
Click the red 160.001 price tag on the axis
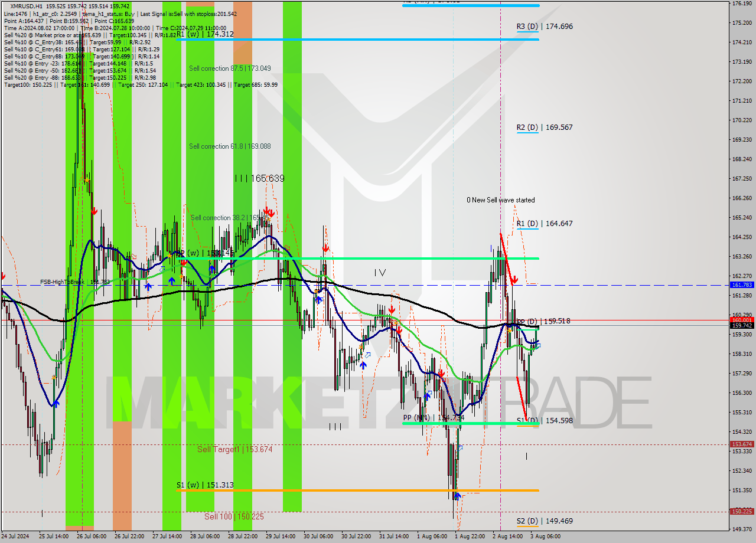742,320
